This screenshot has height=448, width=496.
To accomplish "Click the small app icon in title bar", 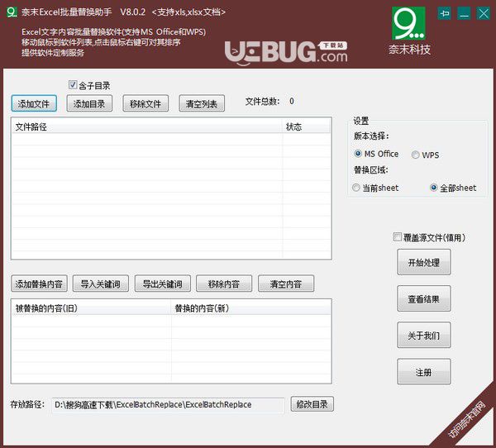I will [12, 12].
